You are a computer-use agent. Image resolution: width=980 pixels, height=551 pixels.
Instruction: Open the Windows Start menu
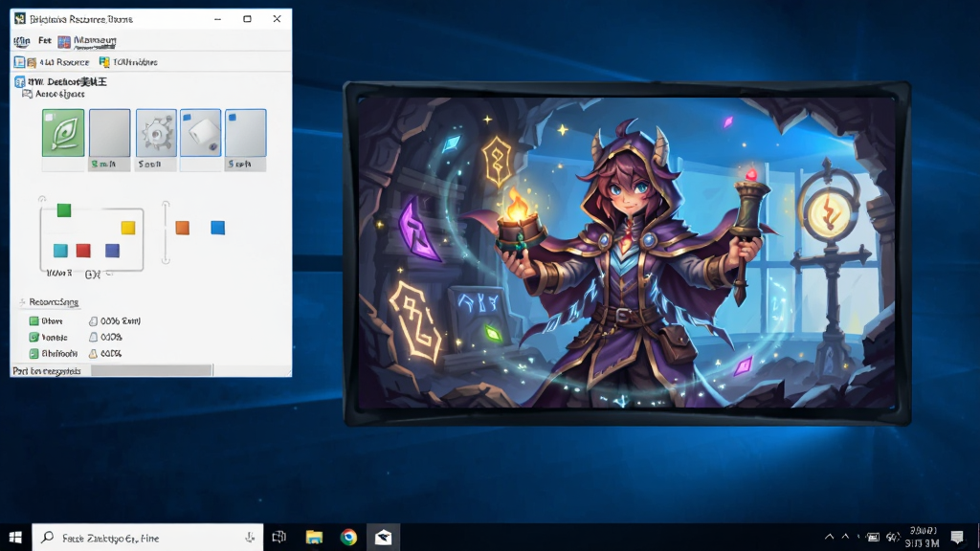point(15,538)
